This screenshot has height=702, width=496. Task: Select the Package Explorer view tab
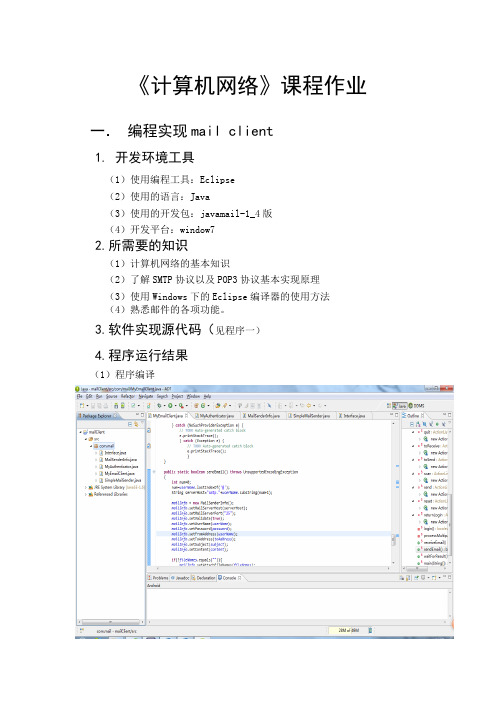click(97, 416)
